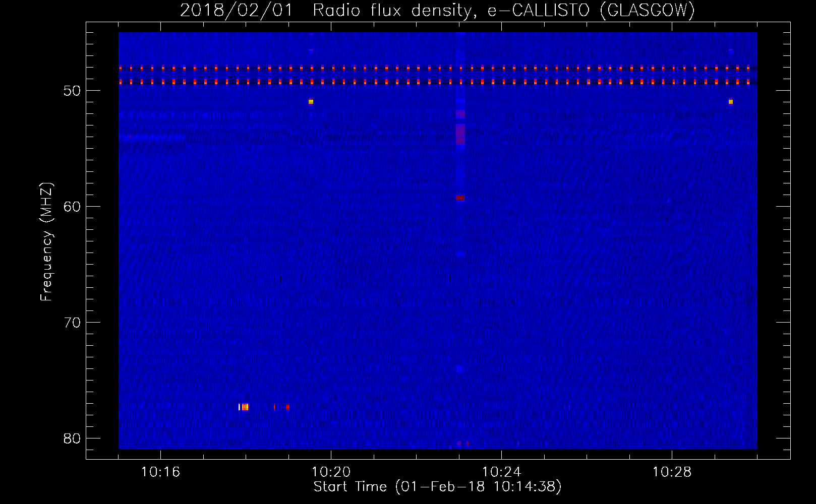Image resolution: width=816 pixels, height=504 pixels.
Task: Click the purple vertical feature near 53 MHz
Action: click(x=460, y=134)
